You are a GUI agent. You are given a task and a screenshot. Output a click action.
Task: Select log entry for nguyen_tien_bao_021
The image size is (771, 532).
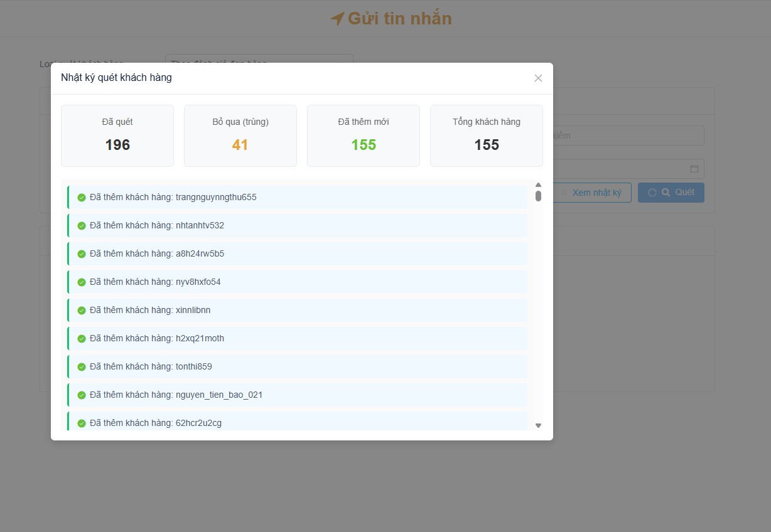[x=297, y=395]
